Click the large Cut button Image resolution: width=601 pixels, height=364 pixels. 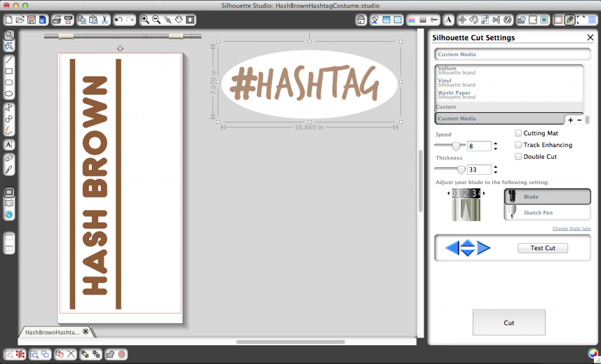coord(509,322)
